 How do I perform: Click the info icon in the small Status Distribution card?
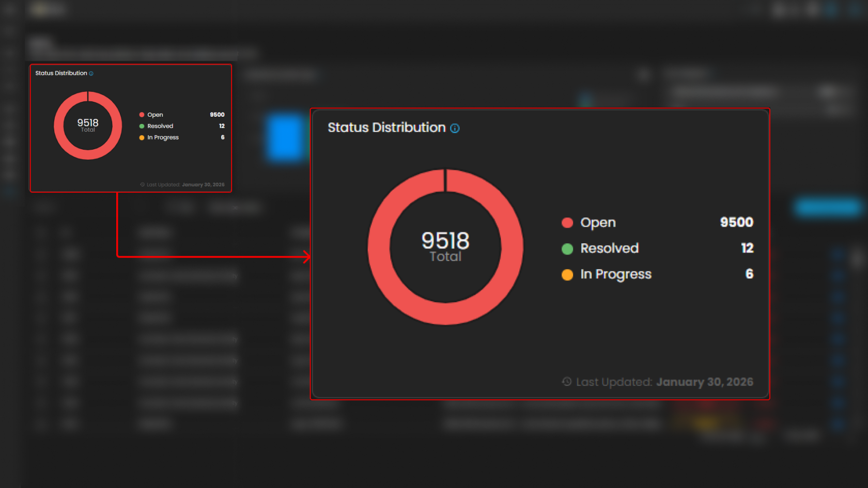tap(91, 73)
